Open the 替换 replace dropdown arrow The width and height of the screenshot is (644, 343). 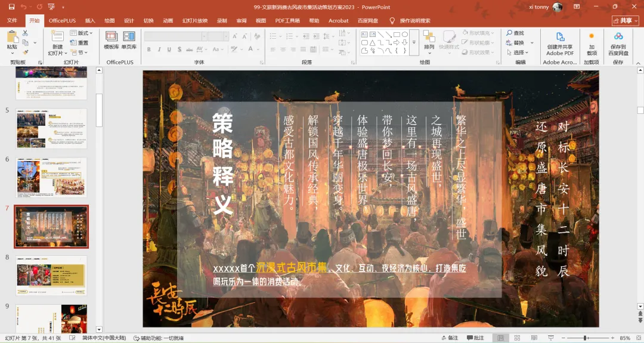[532, 43]
